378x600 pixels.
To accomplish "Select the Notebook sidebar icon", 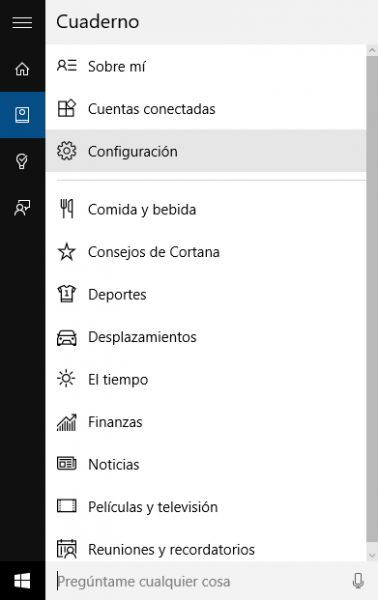I will point(22,115).
